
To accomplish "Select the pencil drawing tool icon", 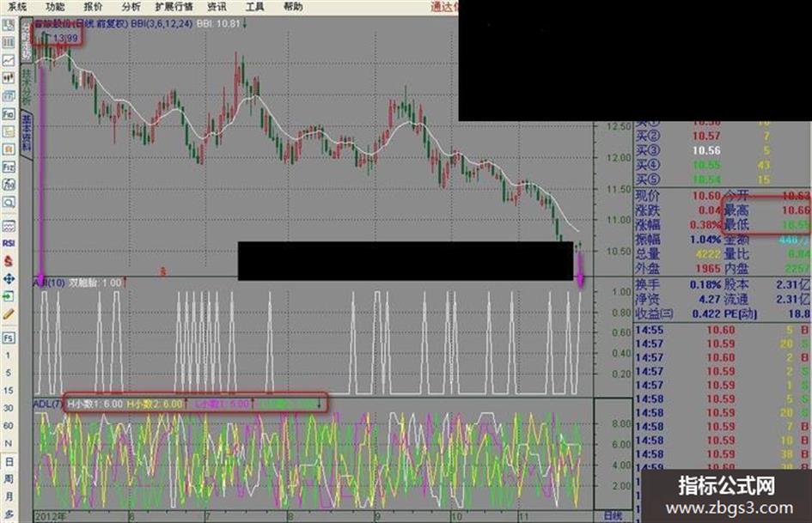I will coord(9,313).
